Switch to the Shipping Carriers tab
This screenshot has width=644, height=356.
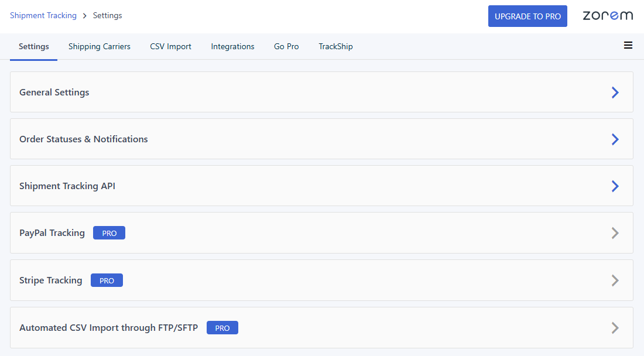(99, 46)
